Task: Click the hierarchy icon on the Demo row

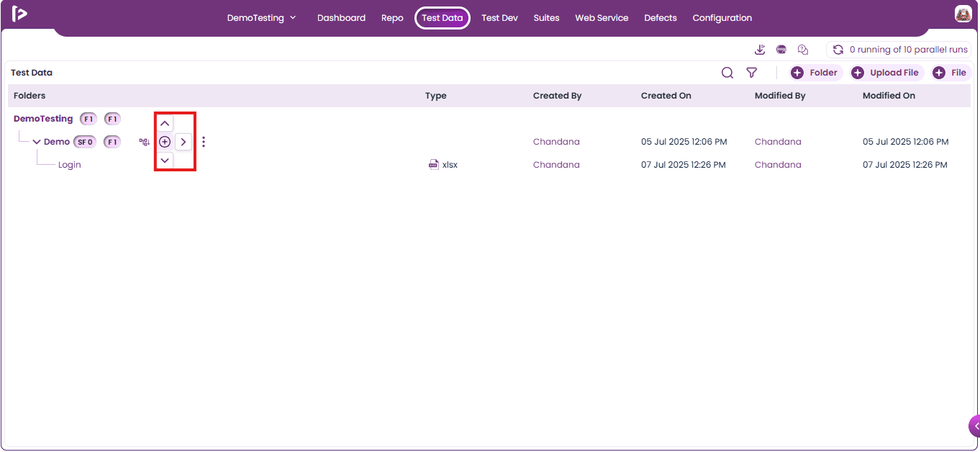Action: (144, 142)
